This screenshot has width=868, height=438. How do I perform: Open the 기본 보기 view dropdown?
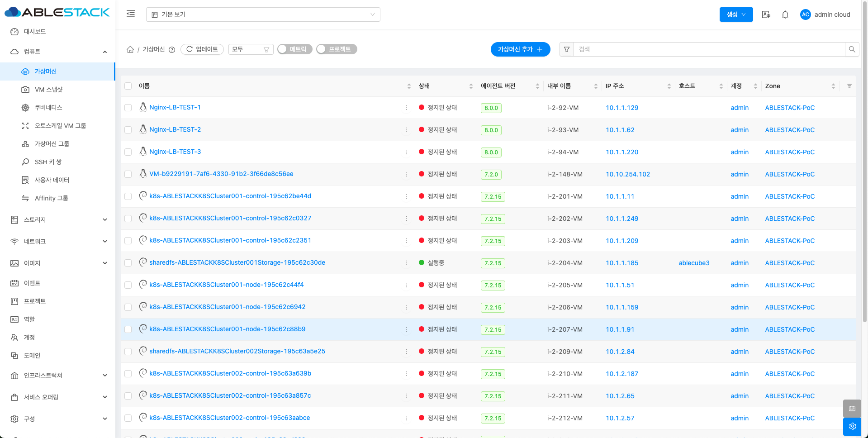[263, 14]
